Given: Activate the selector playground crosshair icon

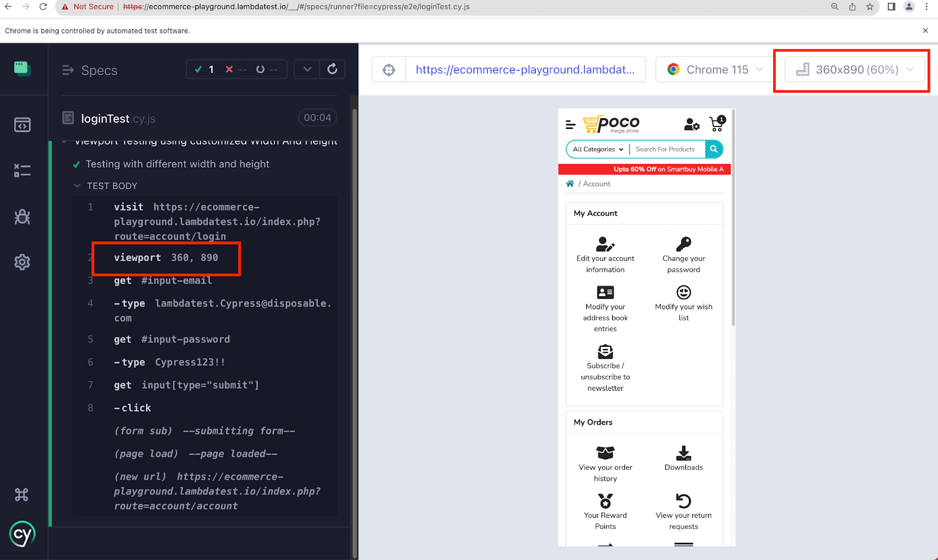Looking at the screenshot, I should point(388,69).
